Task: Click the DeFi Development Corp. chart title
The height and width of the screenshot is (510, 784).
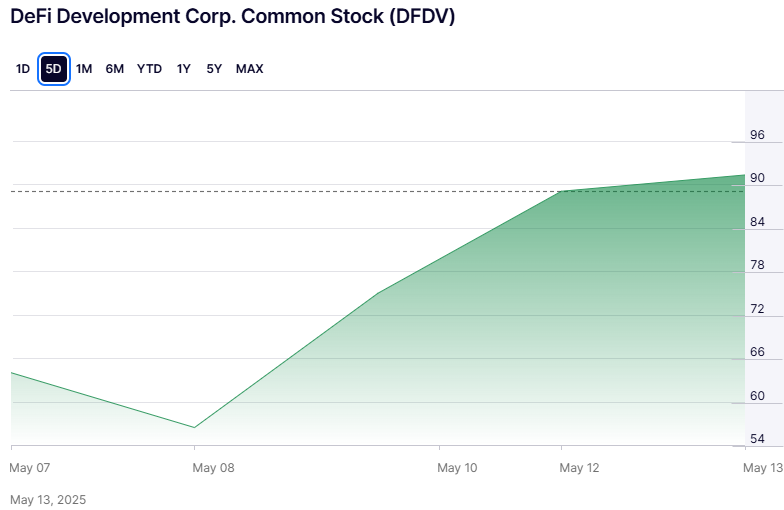Action: tap(232, 18)
